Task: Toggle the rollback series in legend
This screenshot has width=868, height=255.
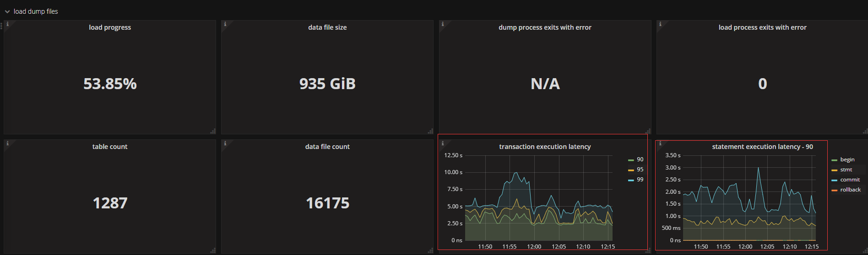Action: coord(850,190)
